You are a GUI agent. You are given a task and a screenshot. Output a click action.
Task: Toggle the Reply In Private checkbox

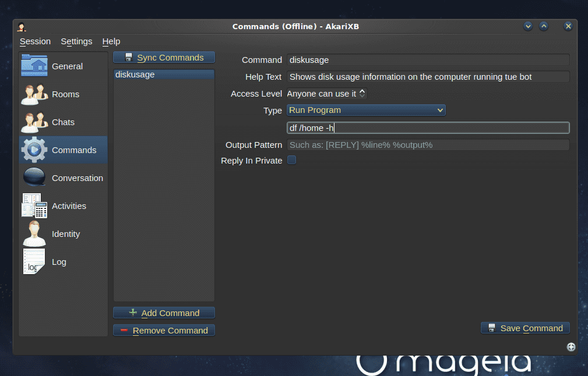[291, 160]
